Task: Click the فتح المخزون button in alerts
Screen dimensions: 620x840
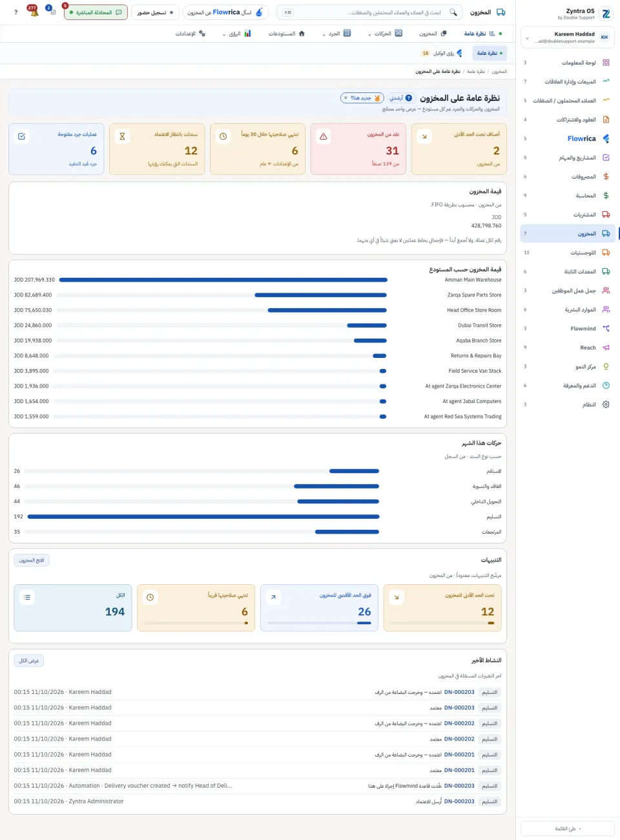Action: pos(32,560)
